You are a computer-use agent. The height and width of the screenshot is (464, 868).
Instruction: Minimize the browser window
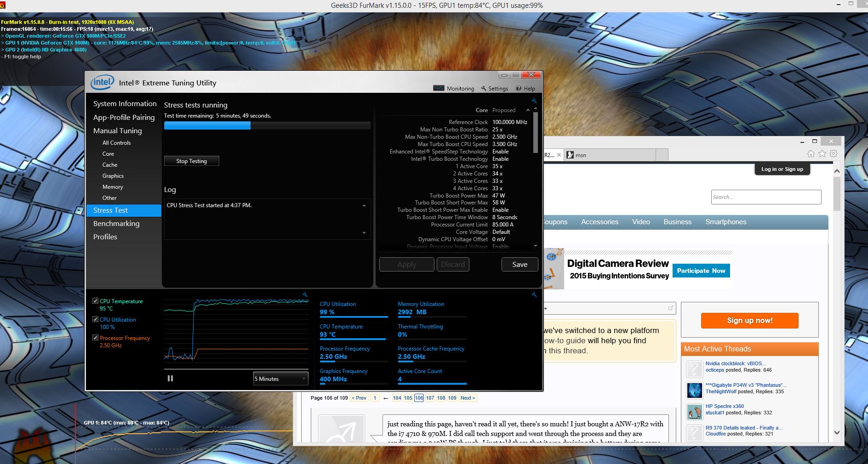click(x=802, y=141)
